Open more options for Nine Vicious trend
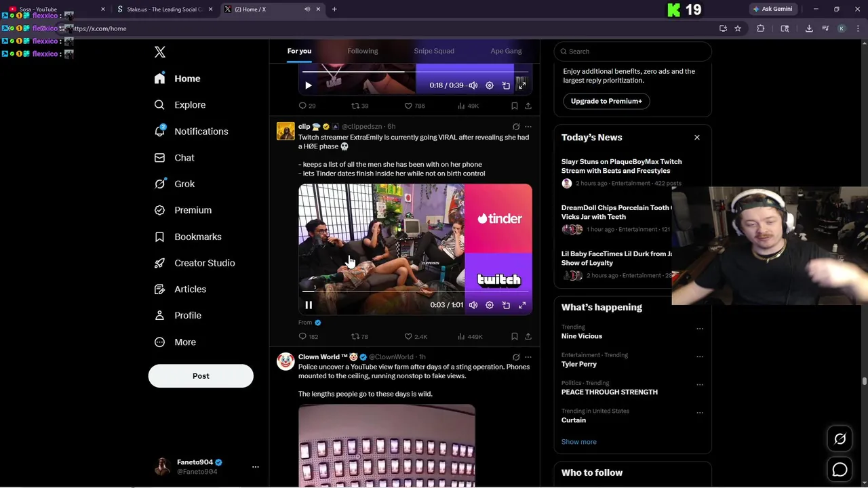 700,329
